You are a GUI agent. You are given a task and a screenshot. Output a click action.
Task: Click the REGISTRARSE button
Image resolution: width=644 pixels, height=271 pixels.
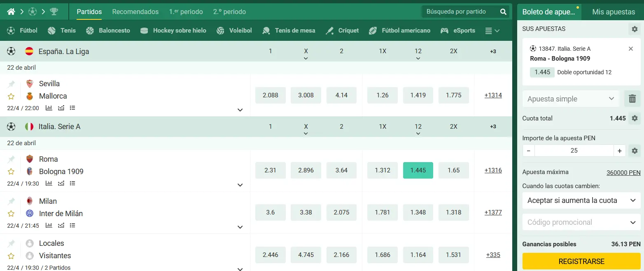581,261
